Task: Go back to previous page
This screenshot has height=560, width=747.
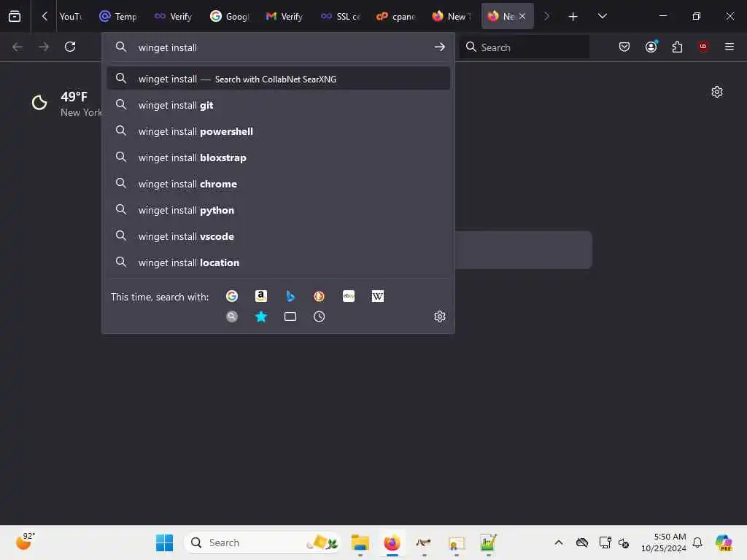Action: 18,47
